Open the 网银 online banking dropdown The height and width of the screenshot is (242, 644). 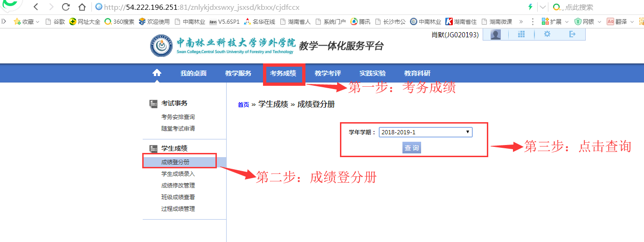(588, 21)
